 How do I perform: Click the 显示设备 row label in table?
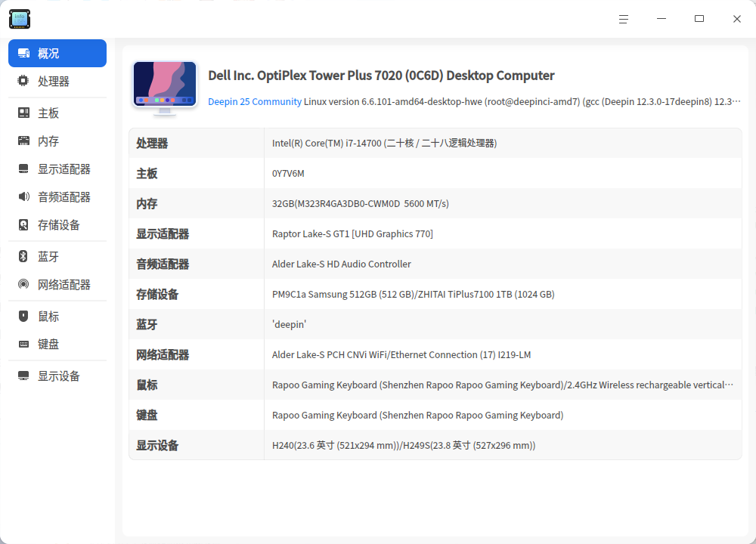157,445
